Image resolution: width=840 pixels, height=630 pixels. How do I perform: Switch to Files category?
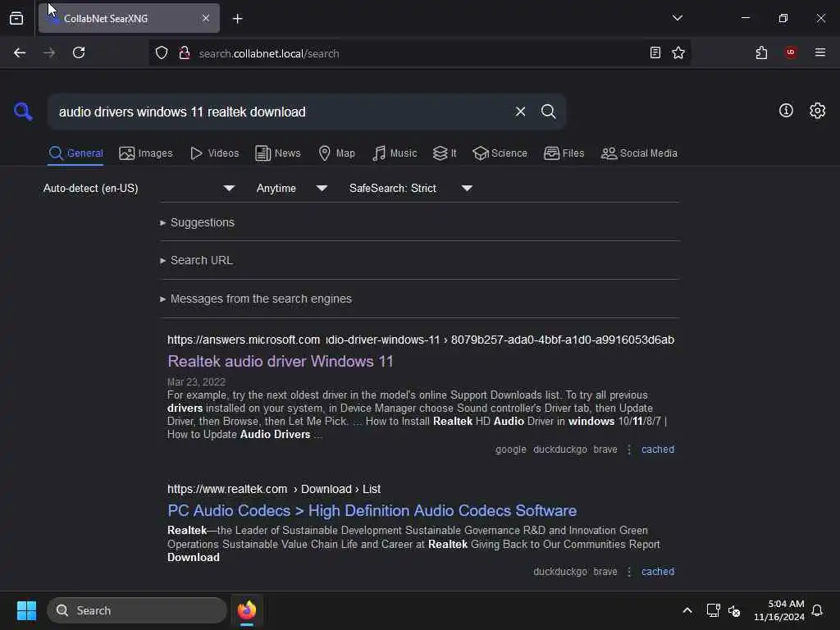click(564, 153)
